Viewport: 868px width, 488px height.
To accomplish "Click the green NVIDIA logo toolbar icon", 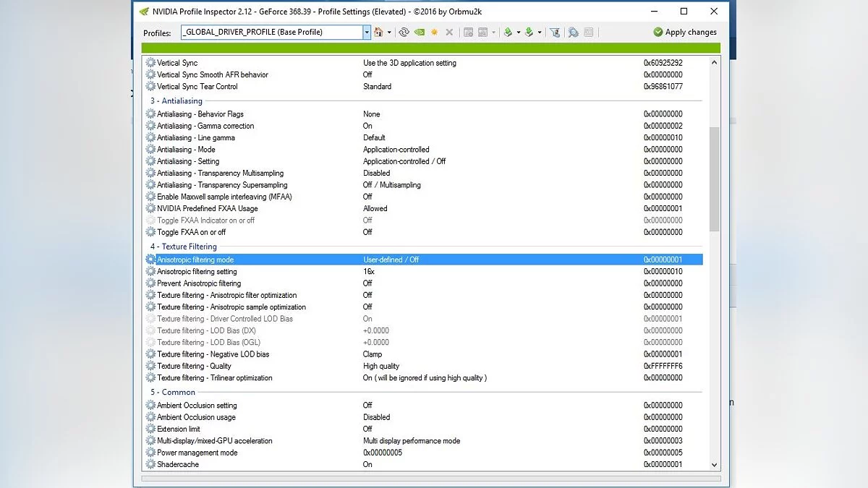I will (420, 32).
